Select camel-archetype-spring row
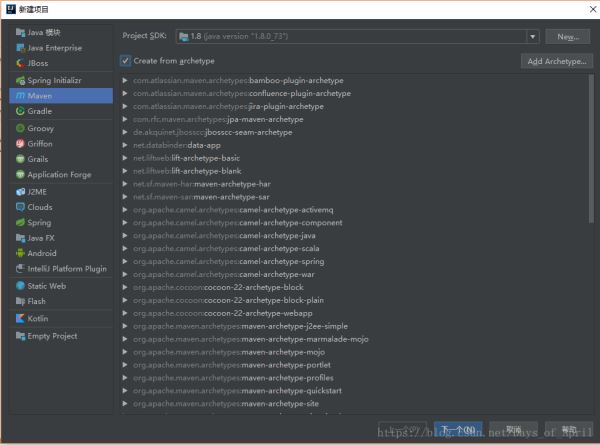Viewport: 600px width, 445px height. pyautogui.click(x=354, y=262)
